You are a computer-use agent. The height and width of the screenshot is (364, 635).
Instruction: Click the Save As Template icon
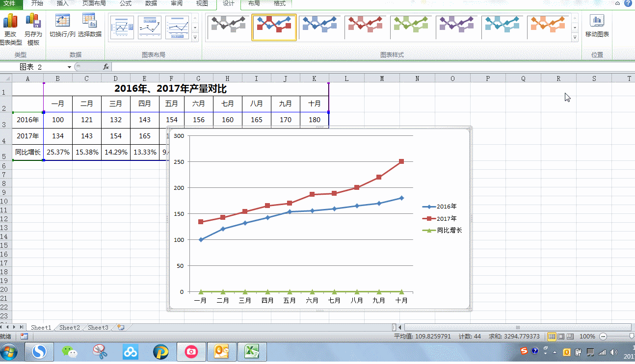33,22
